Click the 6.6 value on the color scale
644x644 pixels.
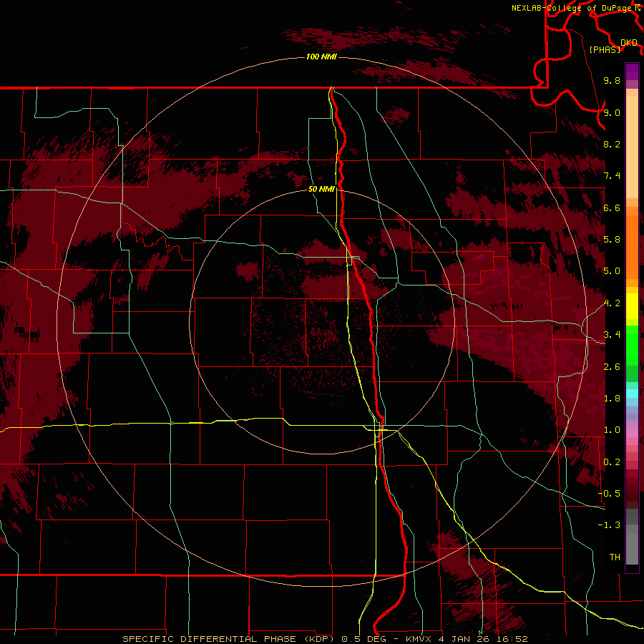612,208
